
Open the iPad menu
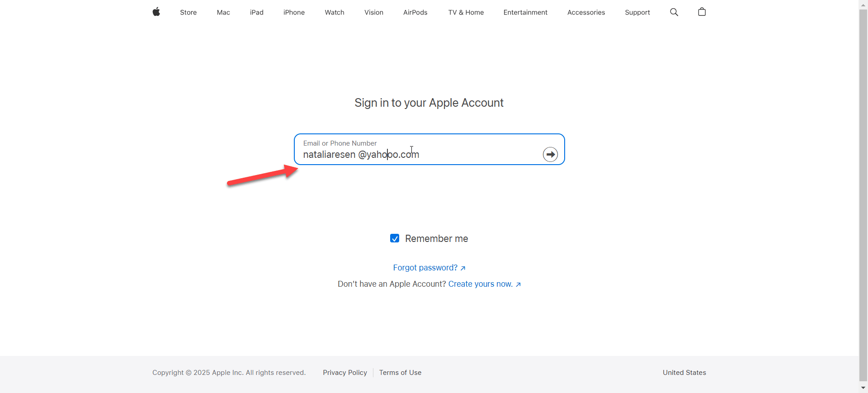257,12
